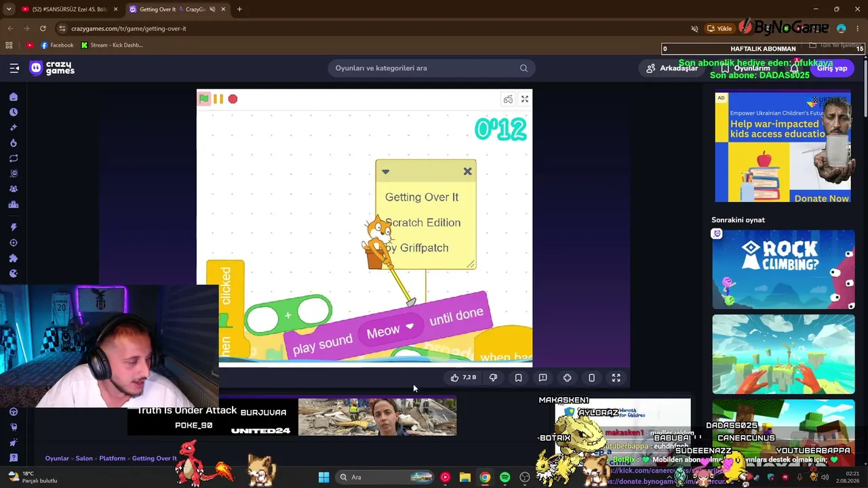The image size is (868, 488).
Task: Open new games sparkle icon in sidebar
Action: pyautogui.click(x=14, y=127)
